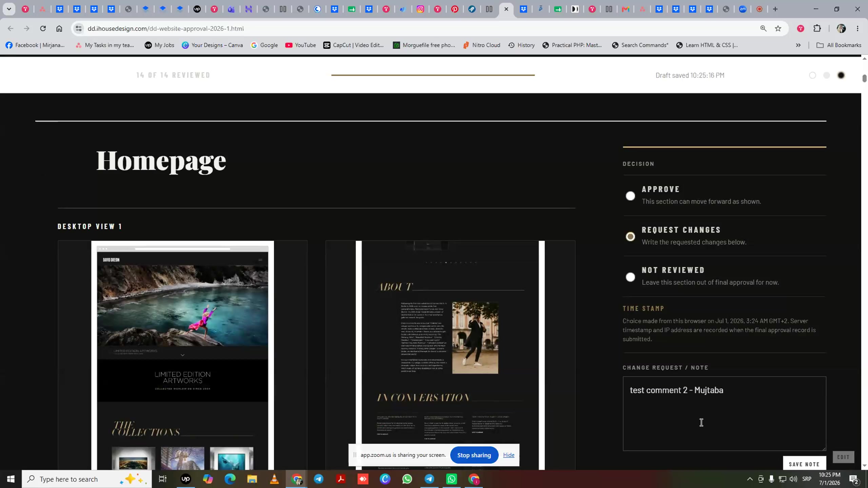Viewport: 868px width, 488px height.
Task: Stop sharing the screen via Zoom banner
Action: [474, 455]
